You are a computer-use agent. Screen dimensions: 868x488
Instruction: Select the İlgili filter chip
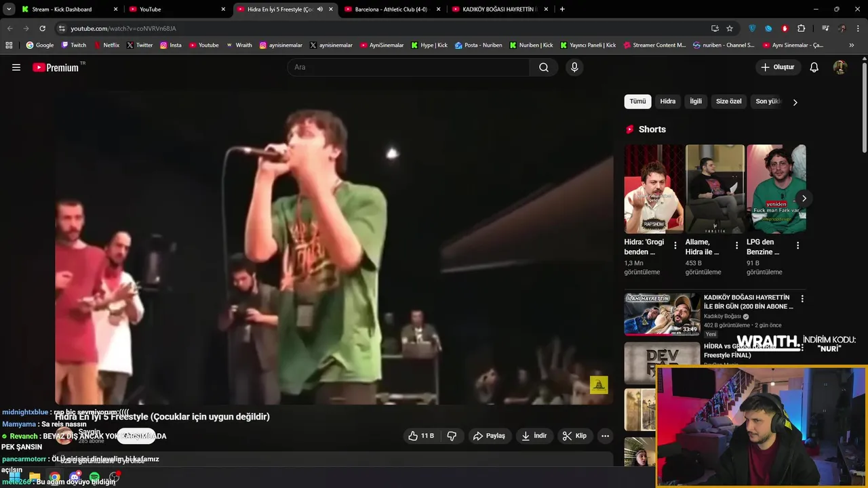(696, 102)
